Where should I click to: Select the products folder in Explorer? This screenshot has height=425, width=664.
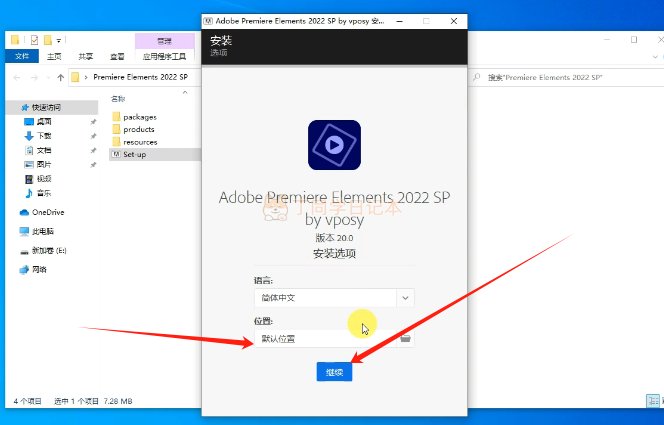tap(138, 129)
